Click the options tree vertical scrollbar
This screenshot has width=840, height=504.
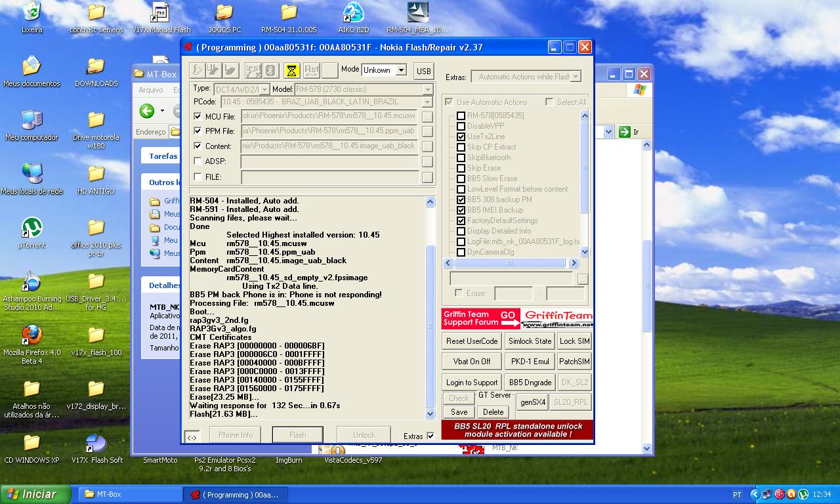[x=585, y=184]
